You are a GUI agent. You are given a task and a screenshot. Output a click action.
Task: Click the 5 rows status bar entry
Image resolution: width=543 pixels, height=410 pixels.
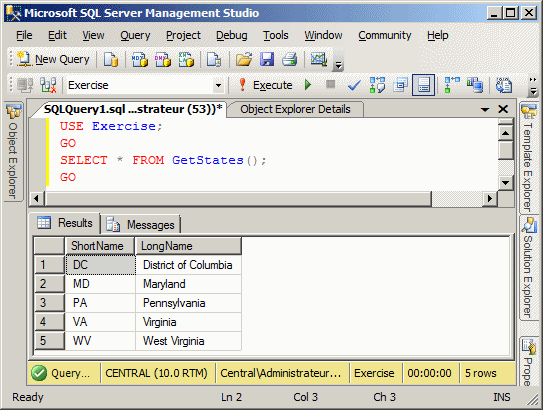tap(481, 373)
